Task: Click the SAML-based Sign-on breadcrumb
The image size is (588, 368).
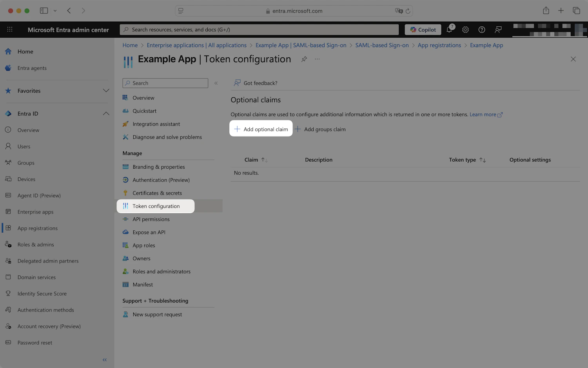Action: pyautogui.click(x=382, y=45)
